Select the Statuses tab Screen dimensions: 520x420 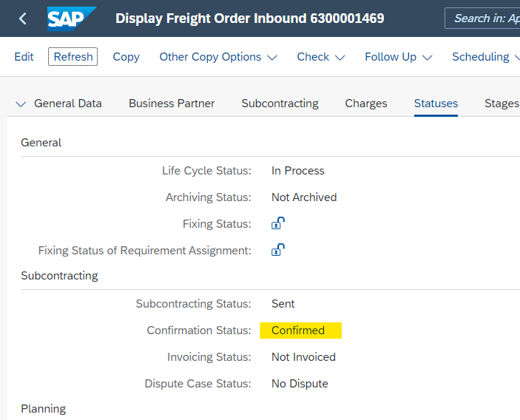coord(436,104)
